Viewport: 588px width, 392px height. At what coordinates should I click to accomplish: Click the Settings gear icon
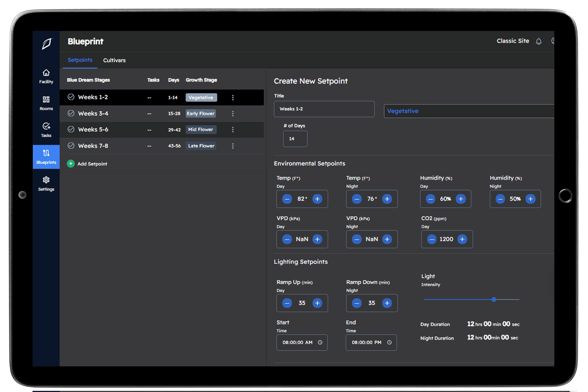click(x=46, y=180)
